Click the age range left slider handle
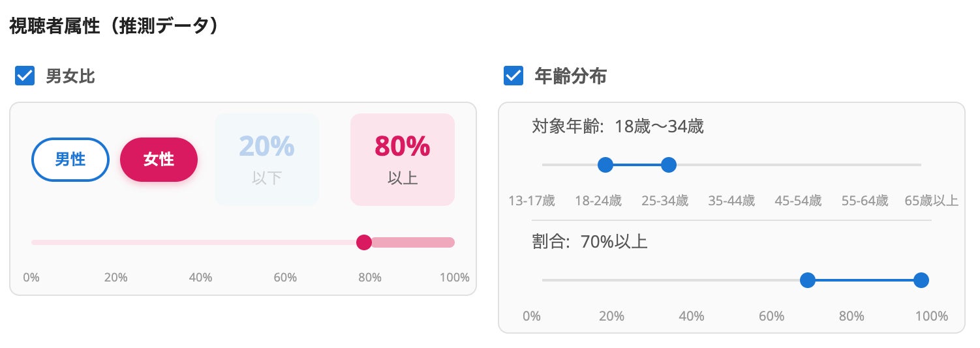 [605, 165]
